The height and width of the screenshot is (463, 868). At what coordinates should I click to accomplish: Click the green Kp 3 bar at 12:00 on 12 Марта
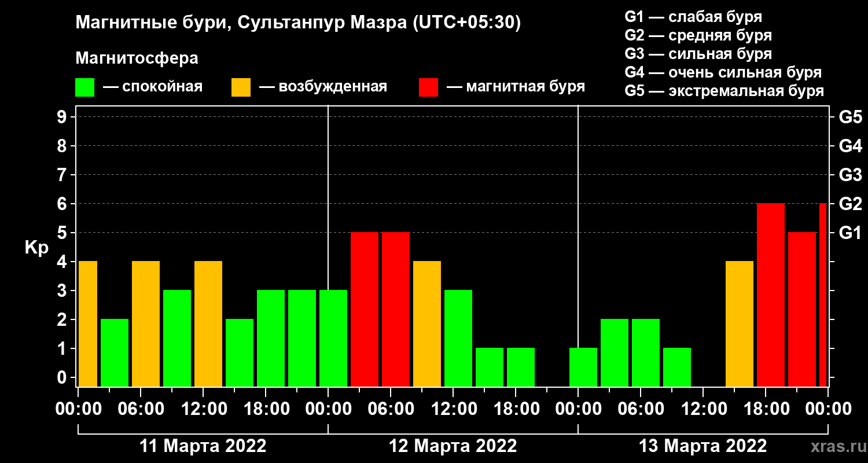(458, 339)
